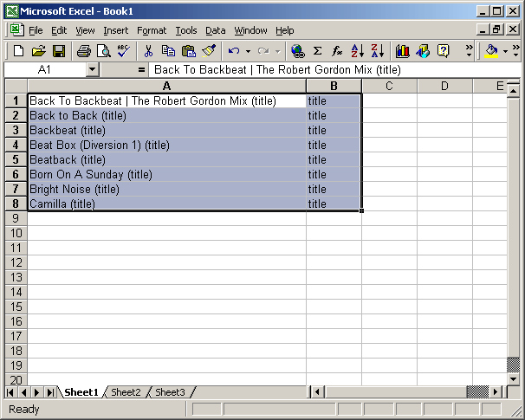Select row 9 header
Screen dimensions: 525x420
point(16,218)
